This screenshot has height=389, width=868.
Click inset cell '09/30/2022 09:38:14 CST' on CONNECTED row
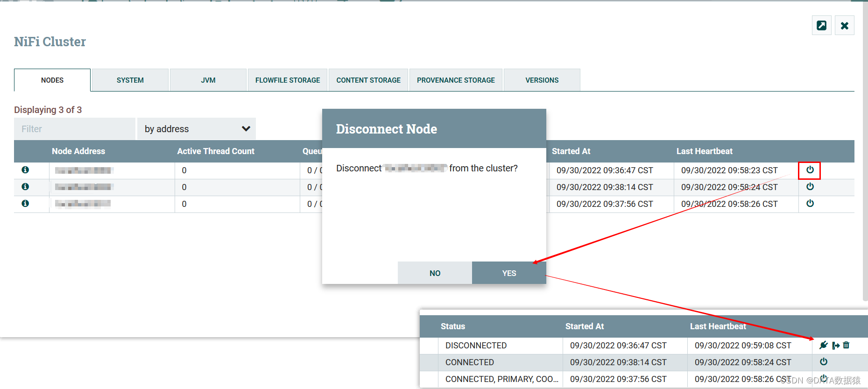[x=618, y=362]
